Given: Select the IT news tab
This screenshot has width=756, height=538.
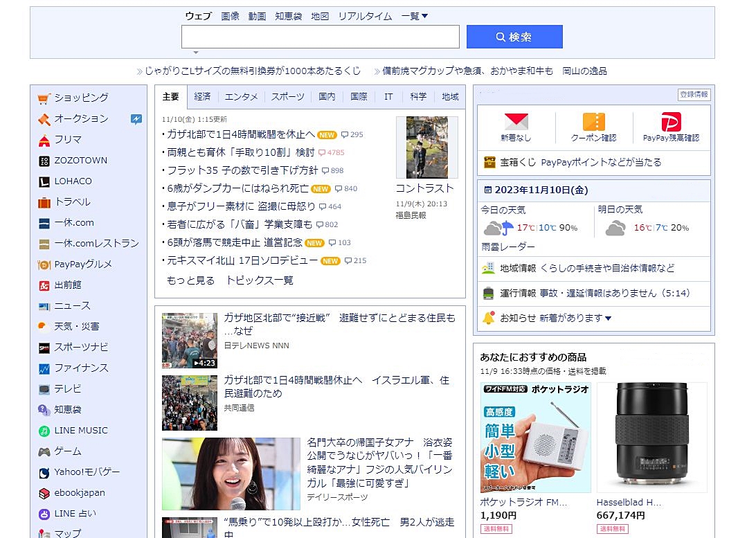Looking at the screenshot, I should click(388, 97).
